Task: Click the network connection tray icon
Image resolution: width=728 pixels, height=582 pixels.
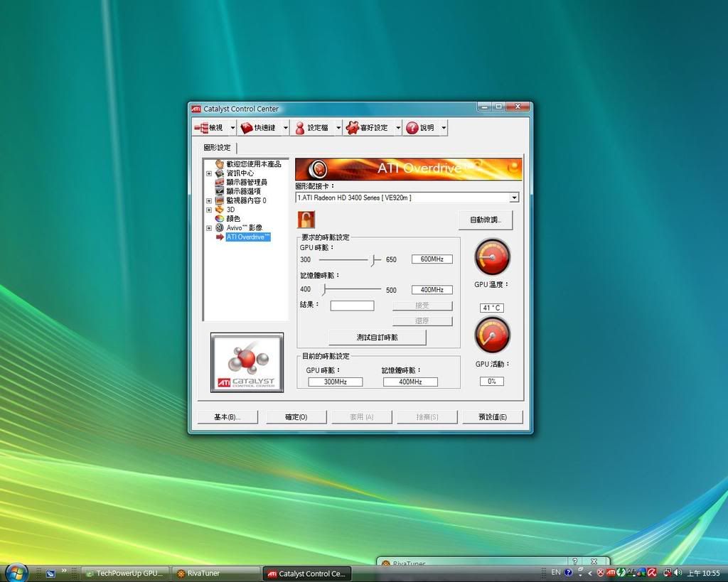Action: pyautogui.click(x=668, y=573)
